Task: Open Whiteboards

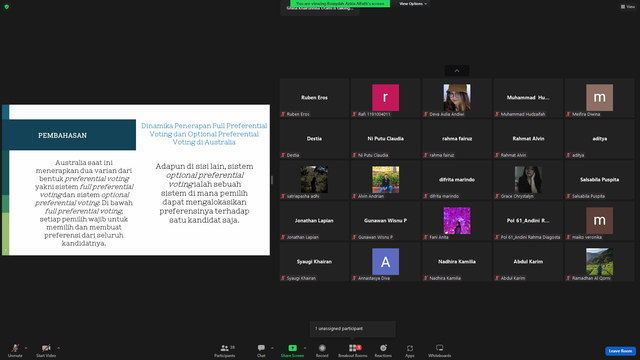Action: click(x=440, y=350)
